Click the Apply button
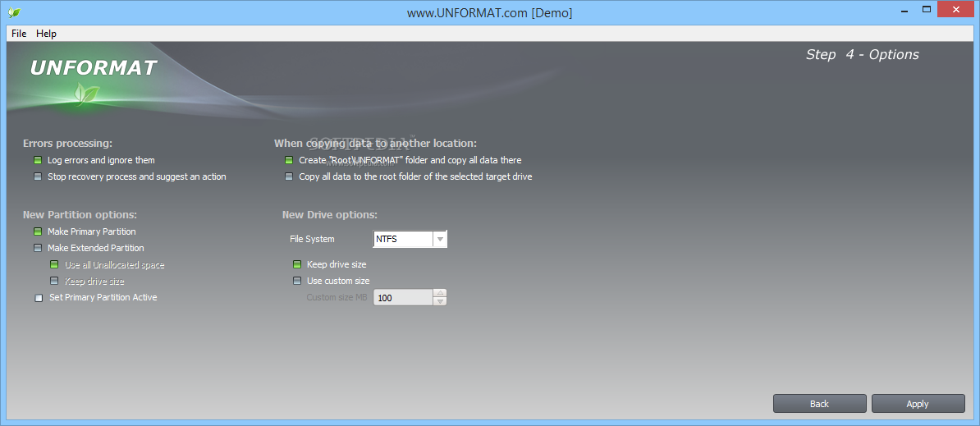980x426 pixels. click(x=918, y=404)
